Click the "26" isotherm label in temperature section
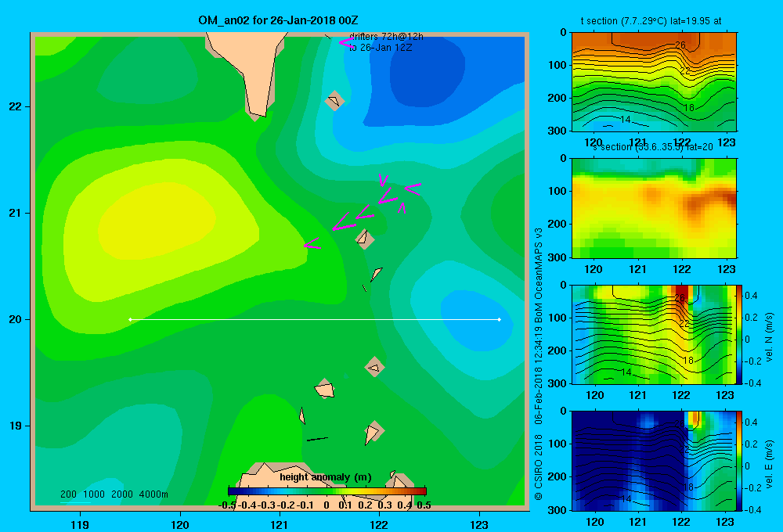This screenshot has height=532, width=783. coord(680,45)
